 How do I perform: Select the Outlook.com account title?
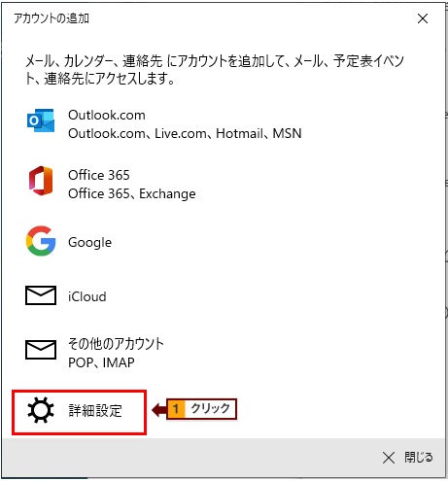(x=107, y=115)
